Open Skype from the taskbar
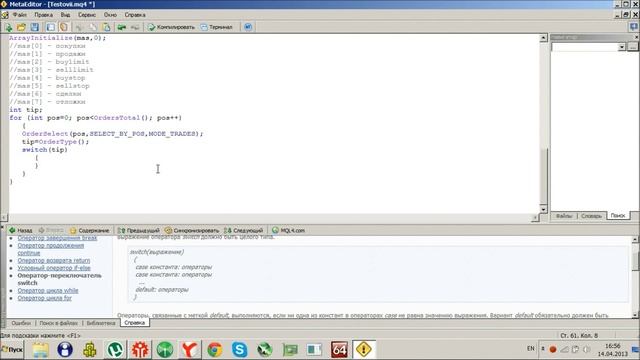Viewport: 640px width, 360px height. (x=240, y=350)
